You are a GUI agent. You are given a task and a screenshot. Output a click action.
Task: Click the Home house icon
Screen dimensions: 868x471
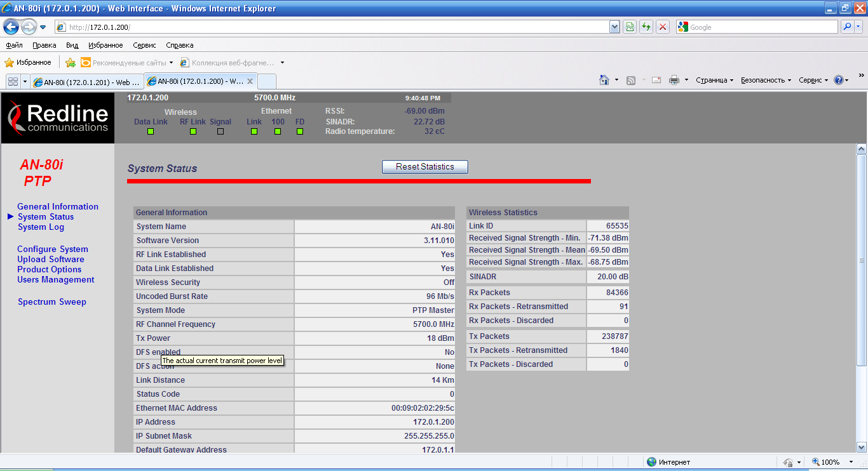pyautogui.click(x=605, y=80)
